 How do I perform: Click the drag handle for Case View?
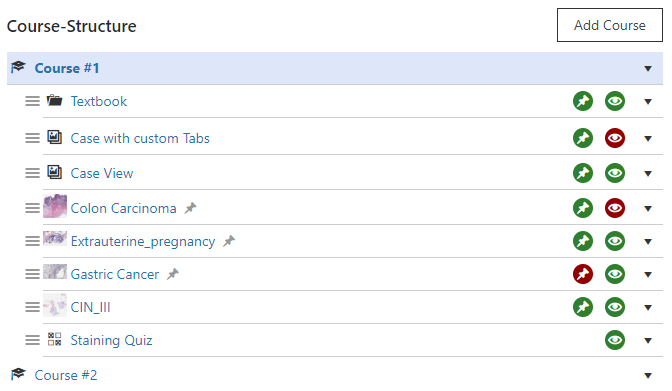click(x=32, y=173)
